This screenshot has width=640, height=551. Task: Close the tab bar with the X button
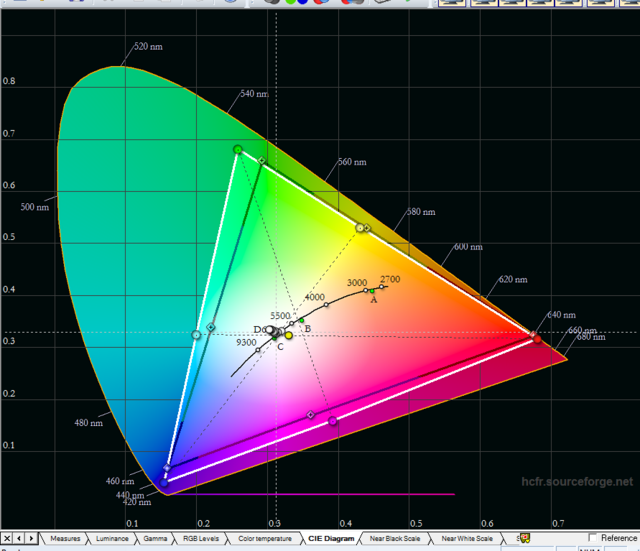pyautogui.click(x=7, y=538)
